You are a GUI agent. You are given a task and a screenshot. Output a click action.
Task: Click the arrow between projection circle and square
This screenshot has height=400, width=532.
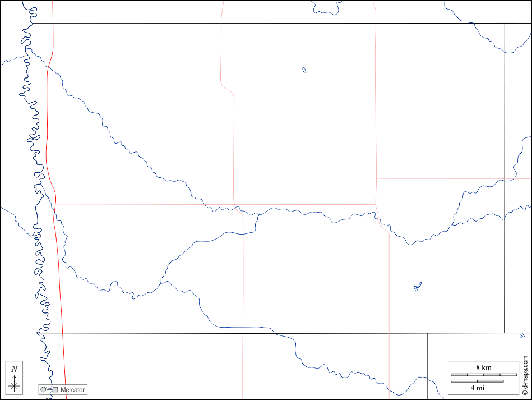coord(49,389)
